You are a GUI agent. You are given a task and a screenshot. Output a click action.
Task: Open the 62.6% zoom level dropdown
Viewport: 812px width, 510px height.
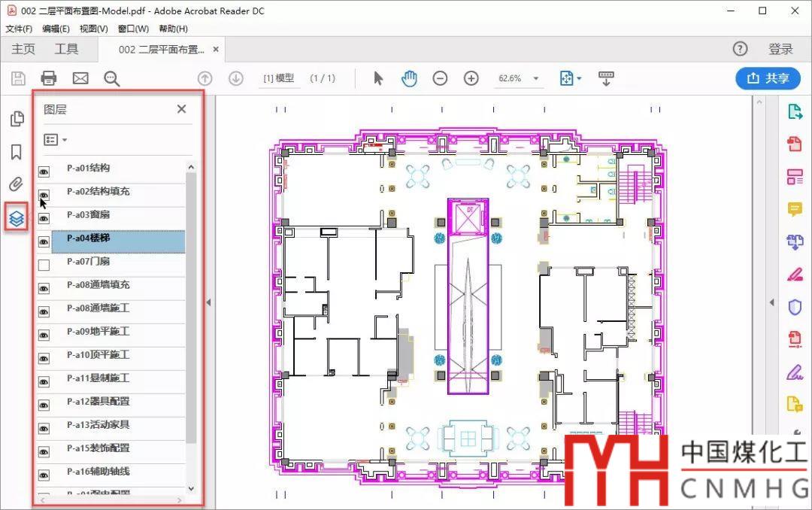(x=536, y=78)
